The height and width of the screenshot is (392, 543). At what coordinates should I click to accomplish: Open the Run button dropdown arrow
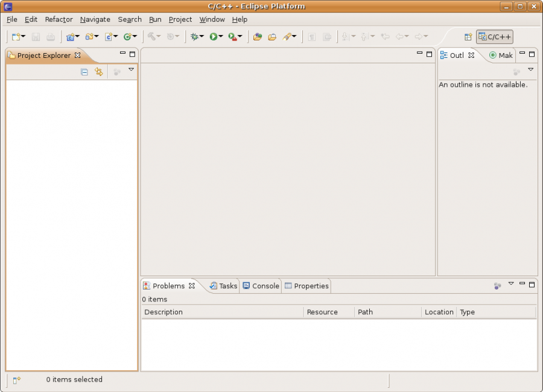pos(222,36)
